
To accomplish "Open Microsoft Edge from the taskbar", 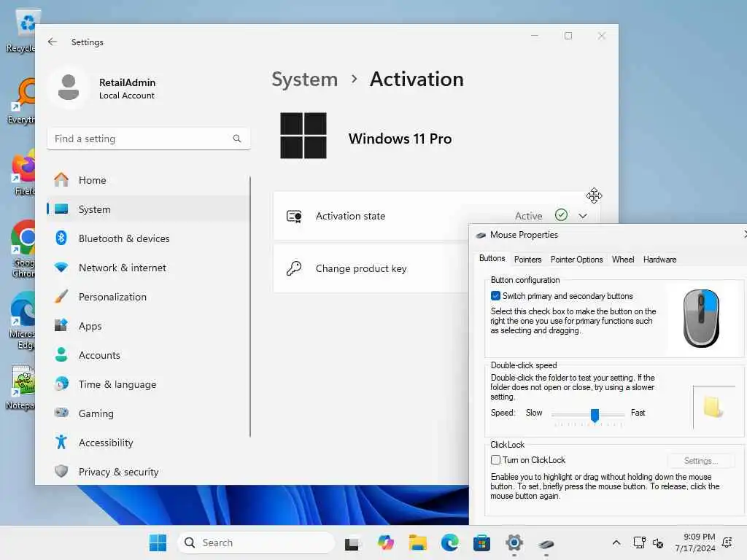I will (x=449, y=542).
